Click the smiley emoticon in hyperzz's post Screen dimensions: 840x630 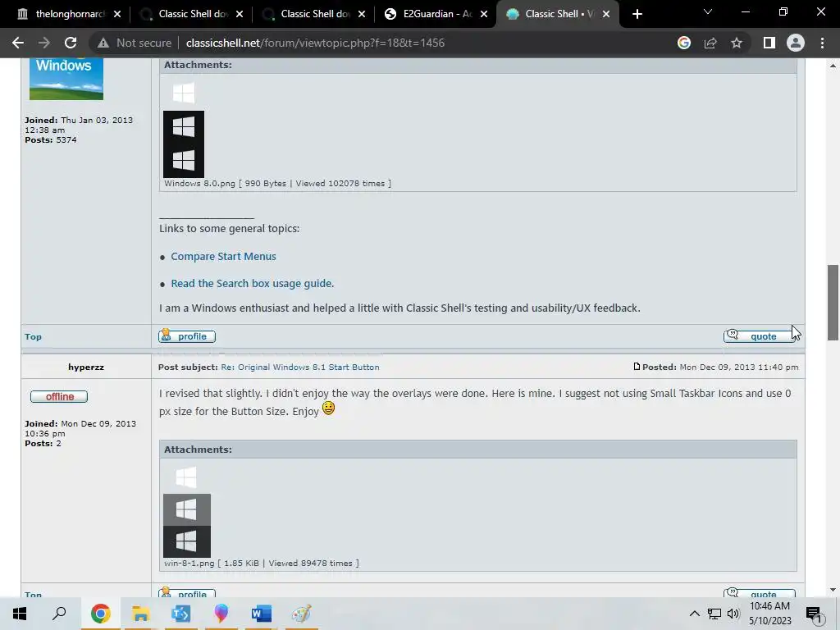(328, 409)
